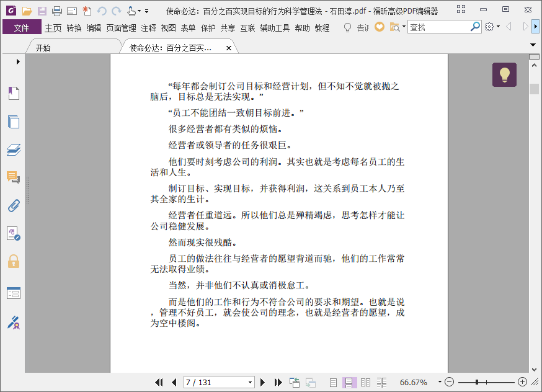
Task: Open the Layers panel in sidebar
Action: pos(14,149)
